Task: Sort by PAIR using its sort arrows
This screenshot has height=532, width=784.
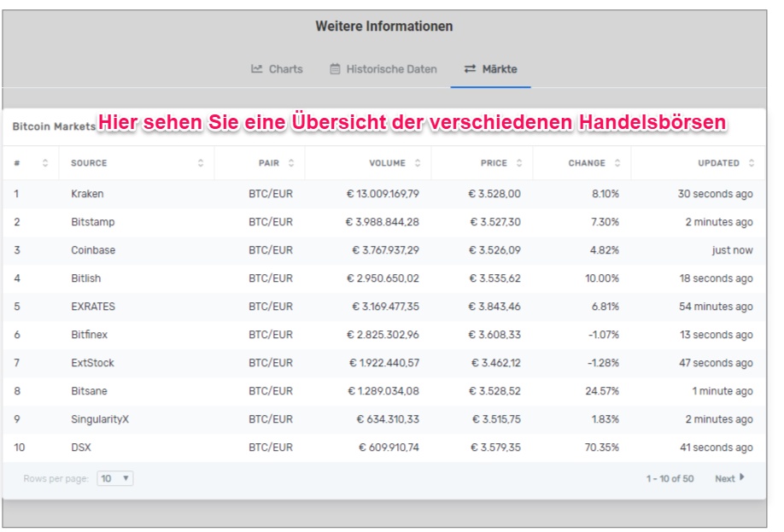Action: [291, 163]
